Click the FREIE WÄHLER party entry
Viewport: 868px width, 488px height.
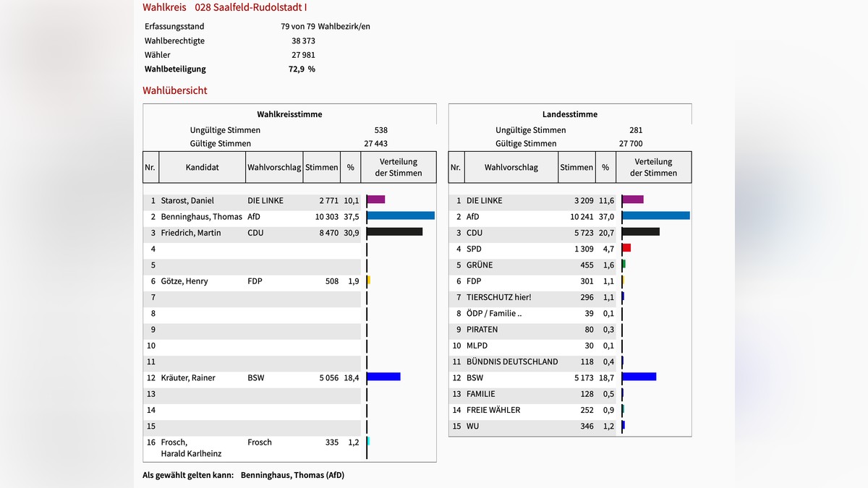(x=493, y=410)
